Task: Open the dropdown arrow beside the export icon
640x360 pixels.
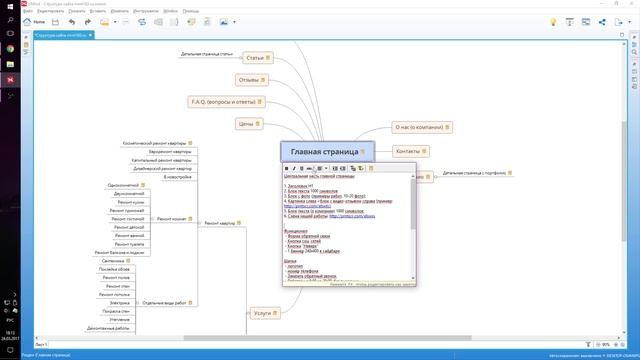Action: tap(629, 22)
